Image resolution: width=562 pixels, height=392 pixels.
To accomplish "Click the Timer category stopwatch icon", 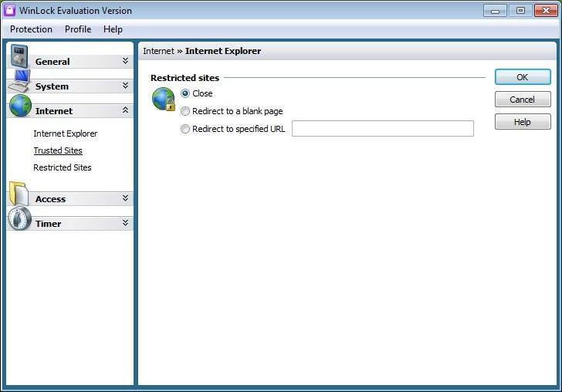I will coord(20,218).
